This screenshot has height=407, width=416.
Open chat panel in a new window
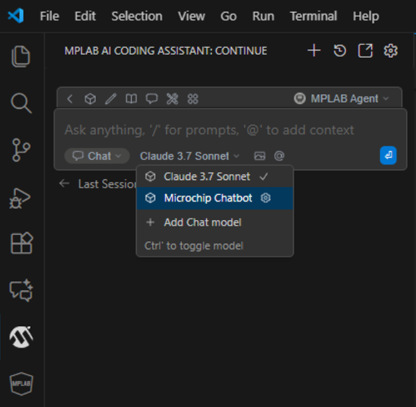coord(365,51)
